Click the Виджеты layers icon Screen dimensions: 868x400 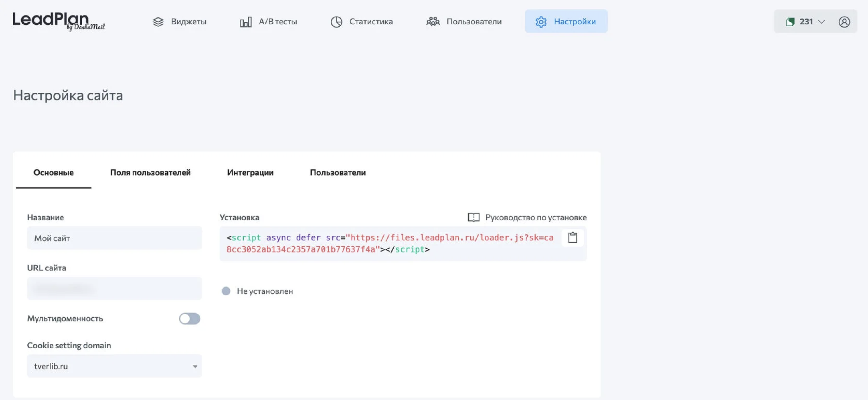158,22
